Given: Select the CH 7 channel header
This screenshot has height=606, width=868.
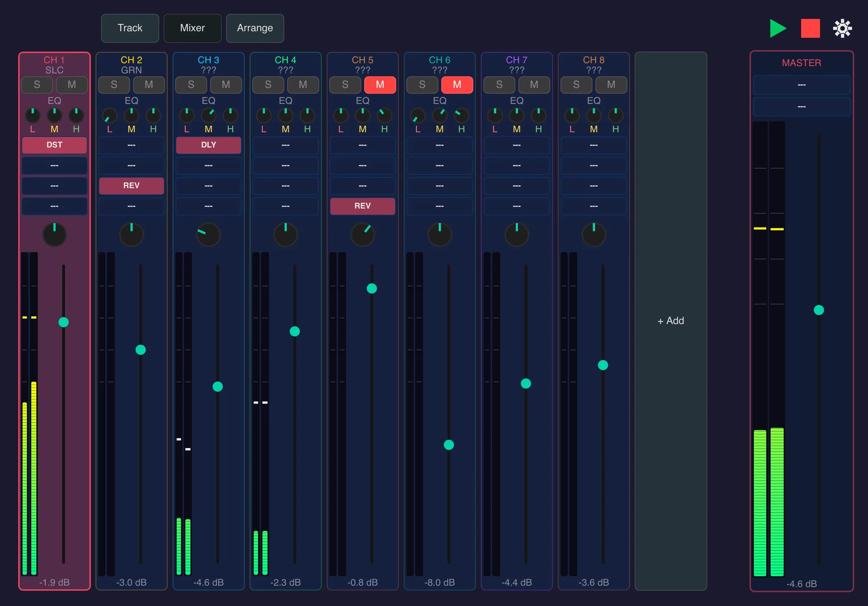Looking at the screenshot, I should [516, 60].
